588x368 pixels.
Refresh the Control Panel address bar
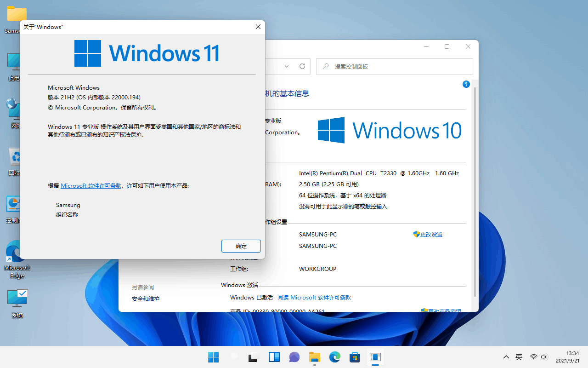302,66
